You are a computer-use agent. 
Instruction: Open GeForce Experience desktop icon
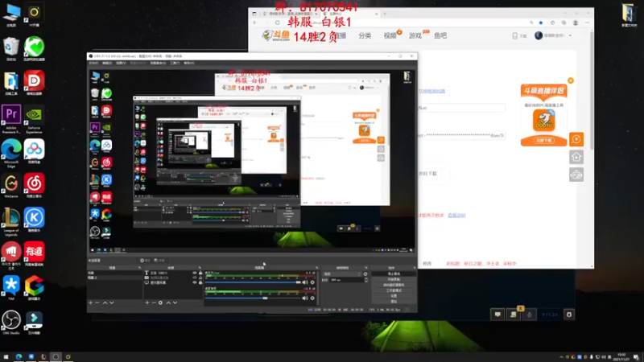point(34,119)
